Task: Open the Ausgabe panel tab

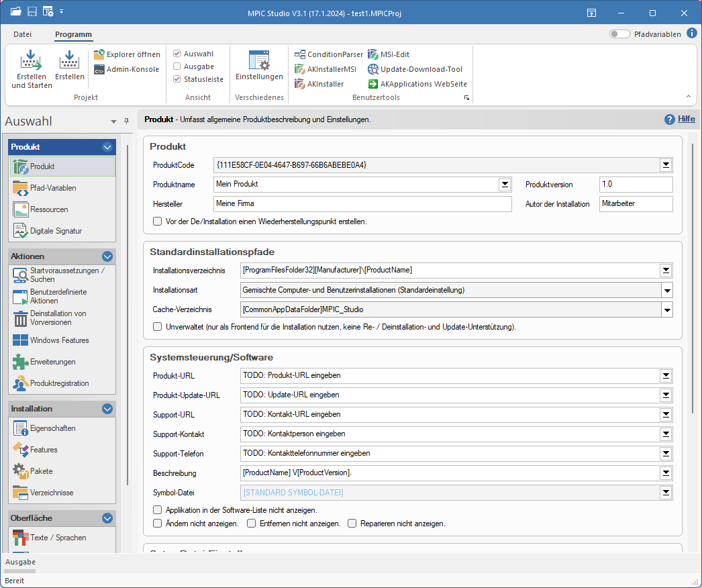Action: 20,562
